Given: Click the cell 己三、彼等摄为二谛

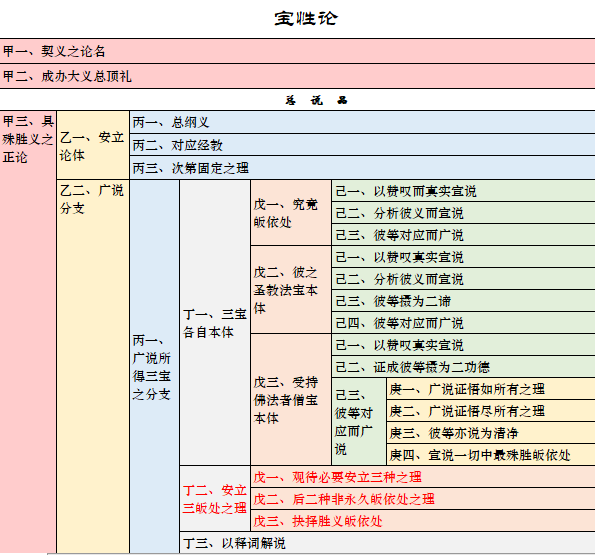Looking at the screenshot, I should tap(463, 301).
